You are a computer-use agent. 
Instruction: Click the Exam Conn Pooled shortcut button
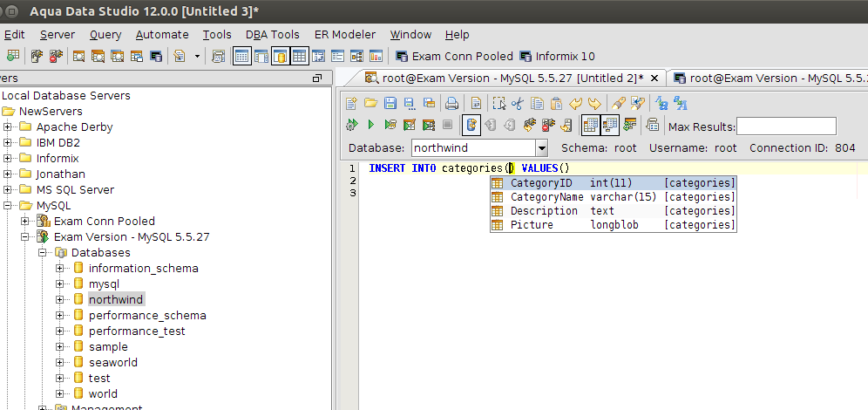coord(455,56)
